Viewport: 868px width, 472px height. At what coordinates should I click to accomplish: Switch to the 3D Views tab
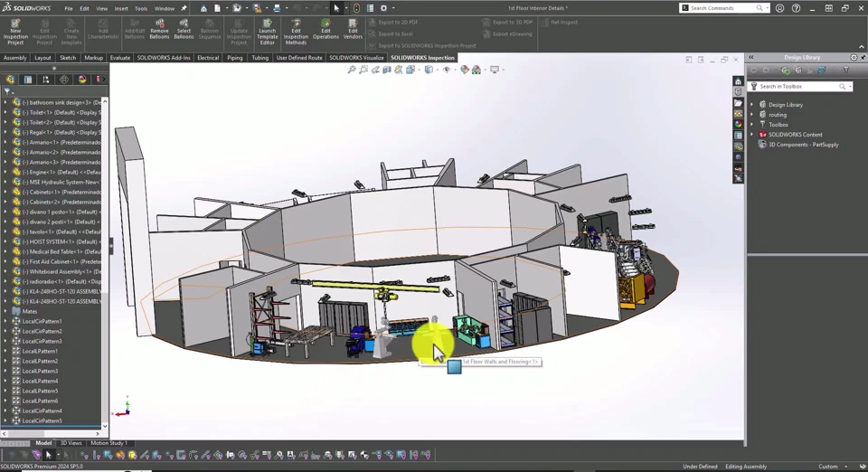71,443
